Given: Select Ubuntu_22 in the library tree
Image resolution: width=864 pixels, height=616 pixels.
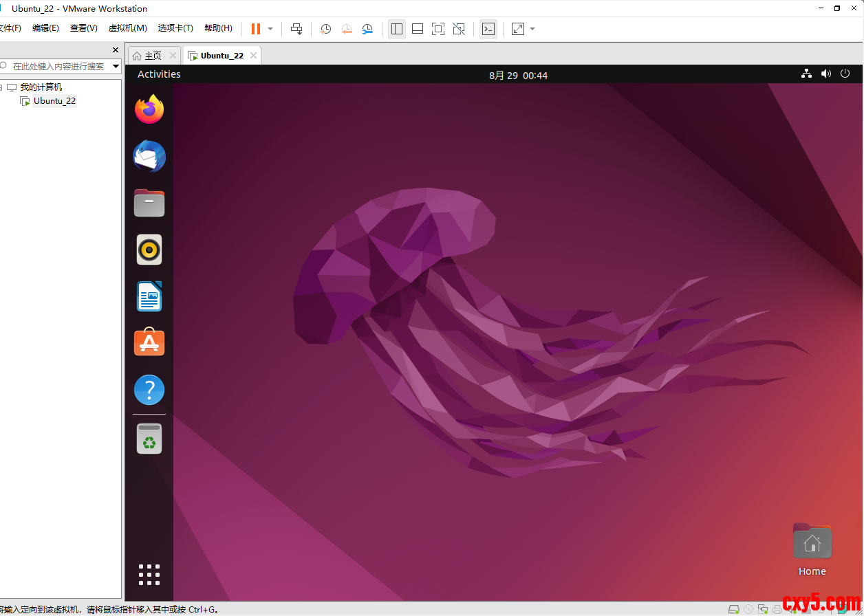Looking at the screenshot, I should pyautogui.click(x=54, y=101).
